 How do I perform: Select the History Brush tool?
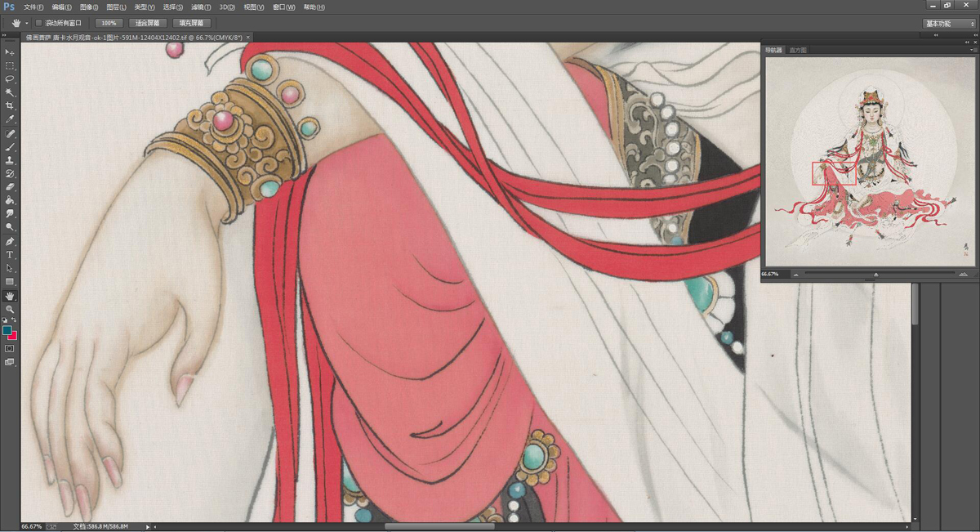(10, 174)
